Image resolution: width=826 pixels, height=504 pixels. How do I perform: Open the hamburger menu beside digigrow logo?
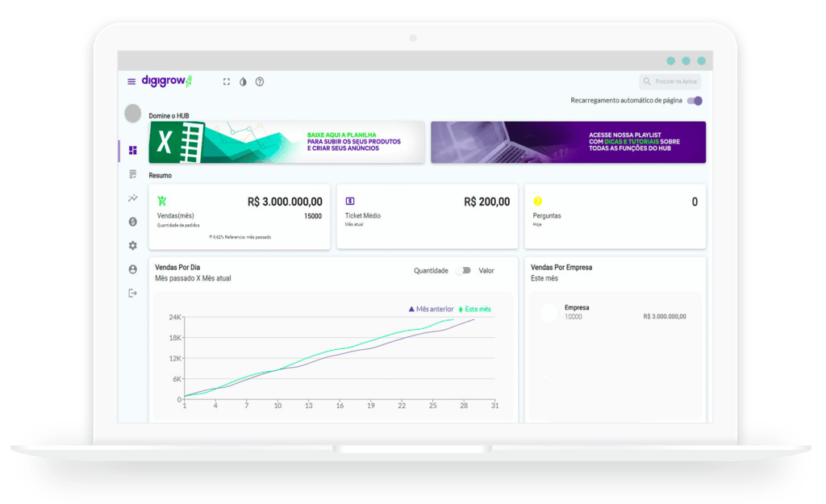click(x=131, y=81)
